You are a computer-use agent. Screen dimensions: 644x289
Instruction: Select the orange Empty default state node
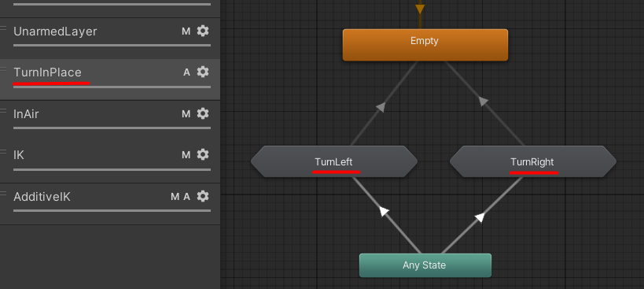click(425, 45)
